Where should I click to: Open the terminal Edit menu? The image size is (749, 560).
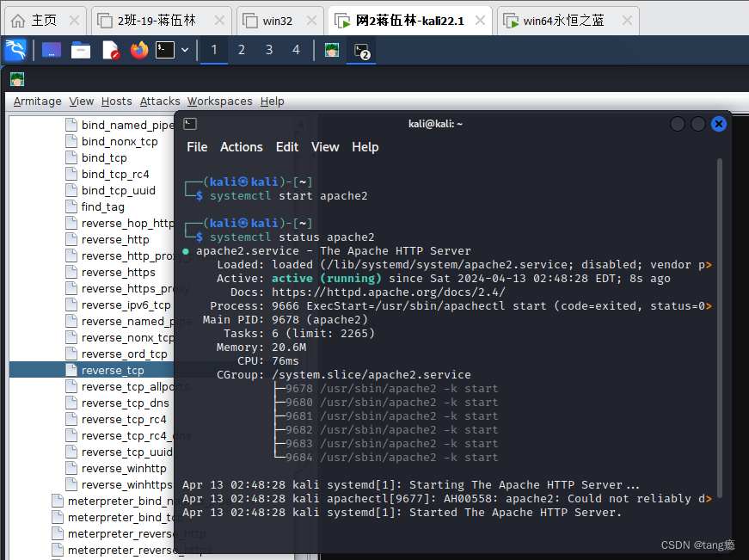287,147
